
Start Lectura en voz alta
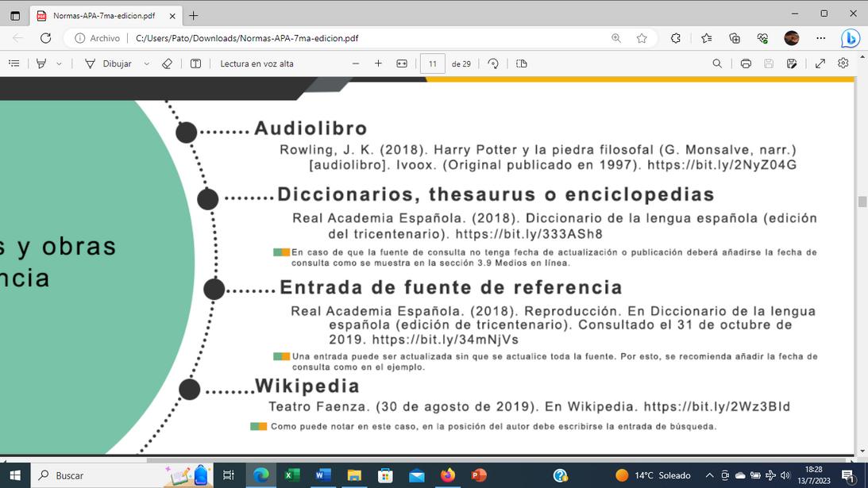[x=257, y=63]
